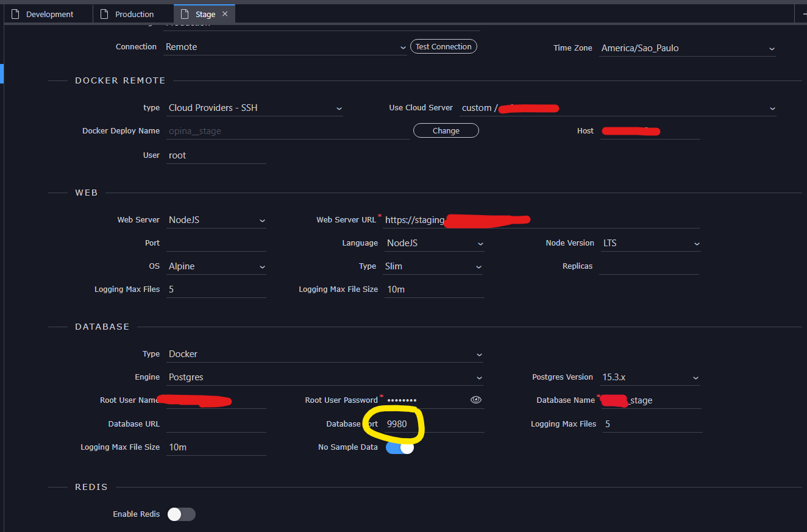The width and height of the screenshot is (807, 532).
Task: Click the Production tab file icon
Action: click(x=105, y=14)
